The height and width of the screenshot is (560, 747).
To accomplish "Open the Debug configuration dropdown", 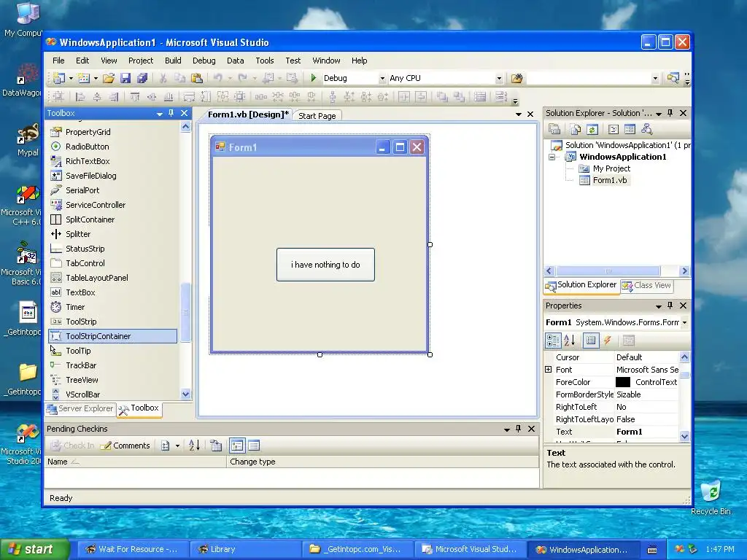I will point(382,79).
